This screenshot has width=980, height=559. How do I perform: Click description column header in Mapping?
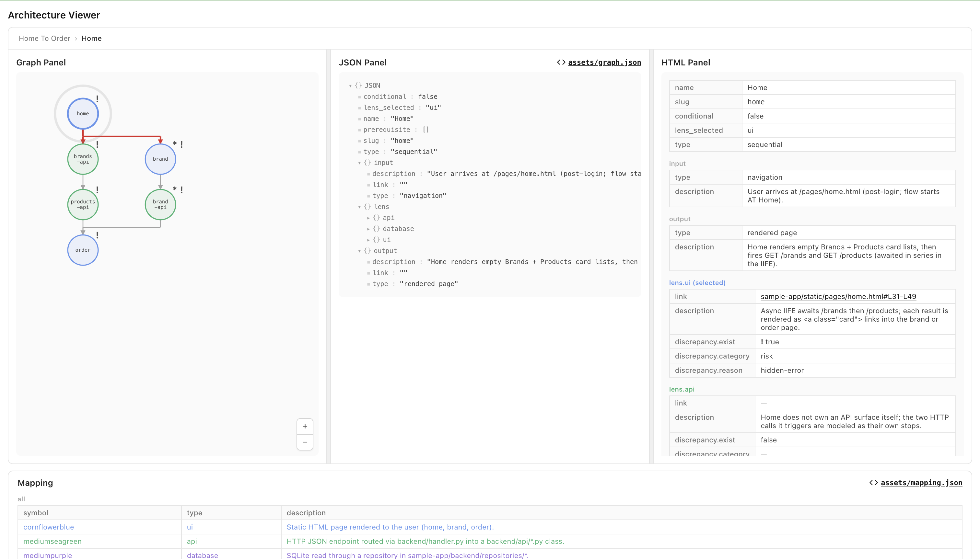(306, 513)
